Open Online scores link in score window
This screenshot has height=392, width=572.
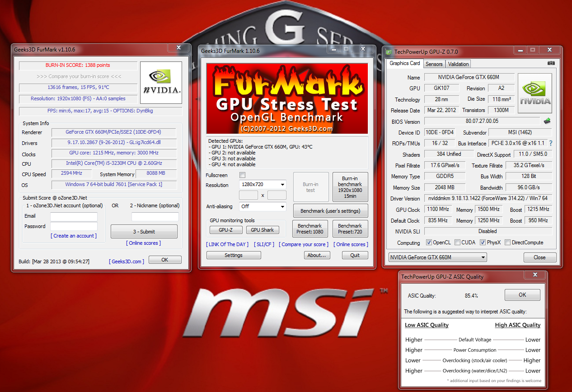pyautogui.click(x=144, y=243)
